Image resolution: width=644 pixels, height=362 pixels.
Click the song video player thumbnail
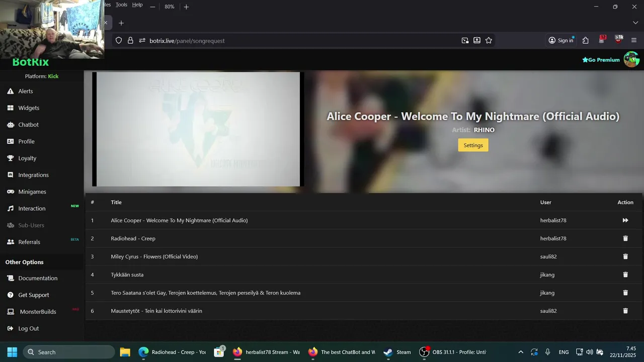[198, 129]
